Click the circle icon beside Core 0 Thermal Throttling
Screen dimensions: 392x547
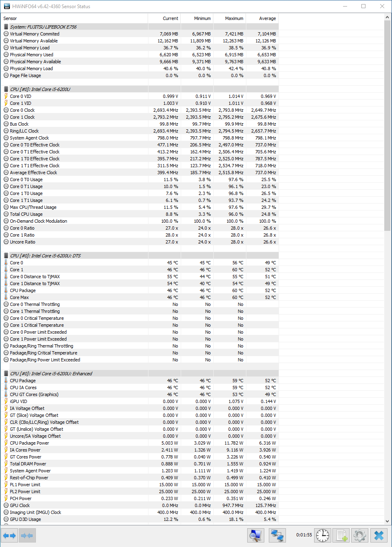pyautogui.click(x=6, y=304)
